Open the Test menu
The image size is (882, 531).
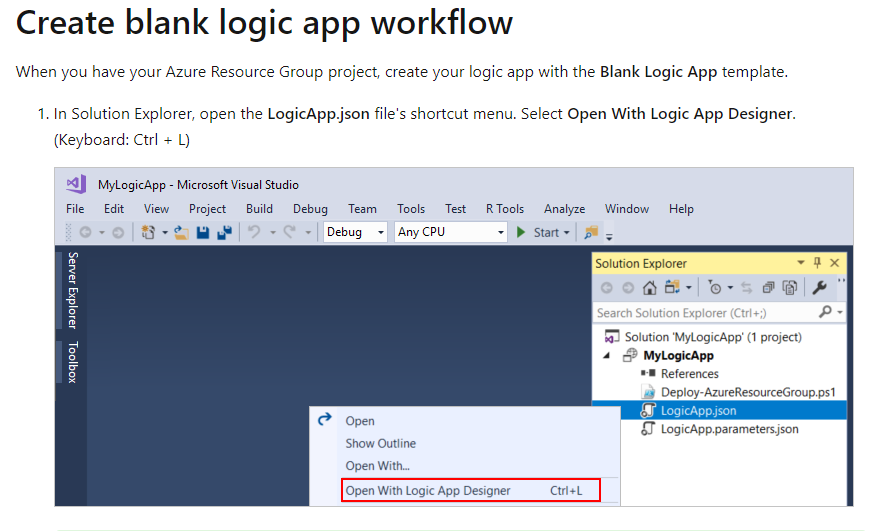[x=455, y=209]
